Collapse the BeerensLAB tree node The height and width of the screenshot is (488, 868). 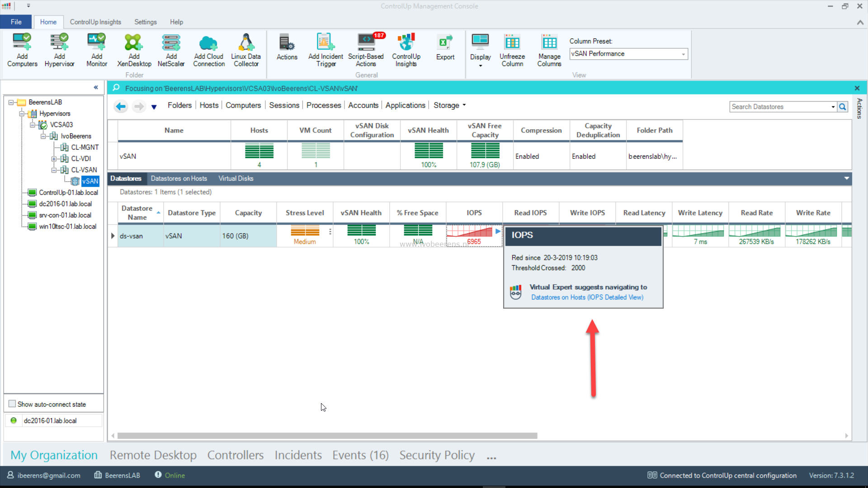coord(11,103)
